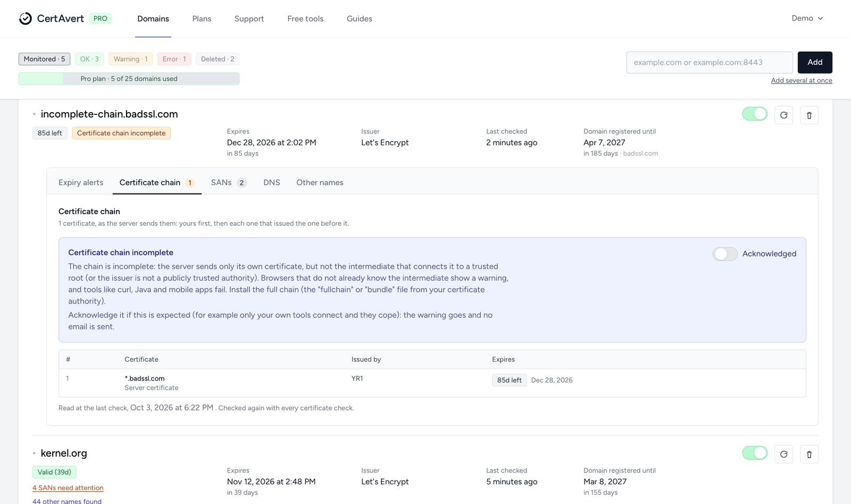Screen dimensions: 851x504
Task: Click the incomplete-chain.badssl.com domain title
Action: pos(110,114)
